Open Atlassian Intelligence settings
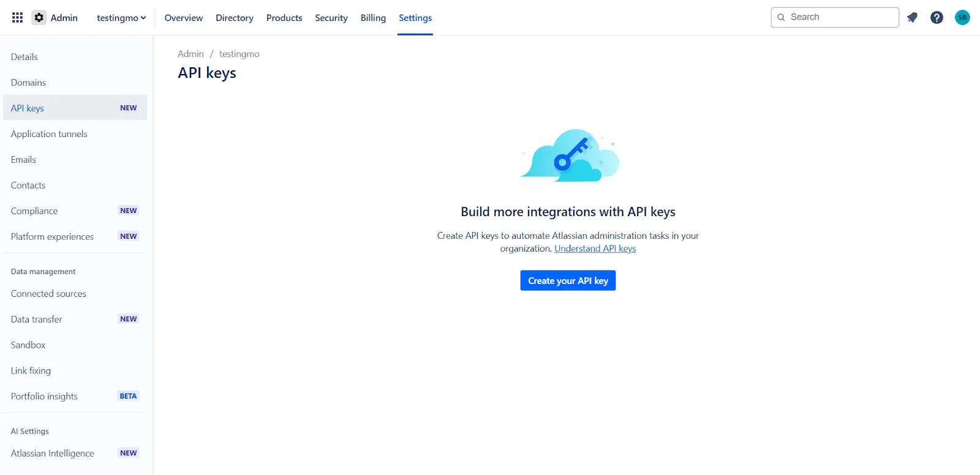The image size is (980, 475). (x=75, y=454)
